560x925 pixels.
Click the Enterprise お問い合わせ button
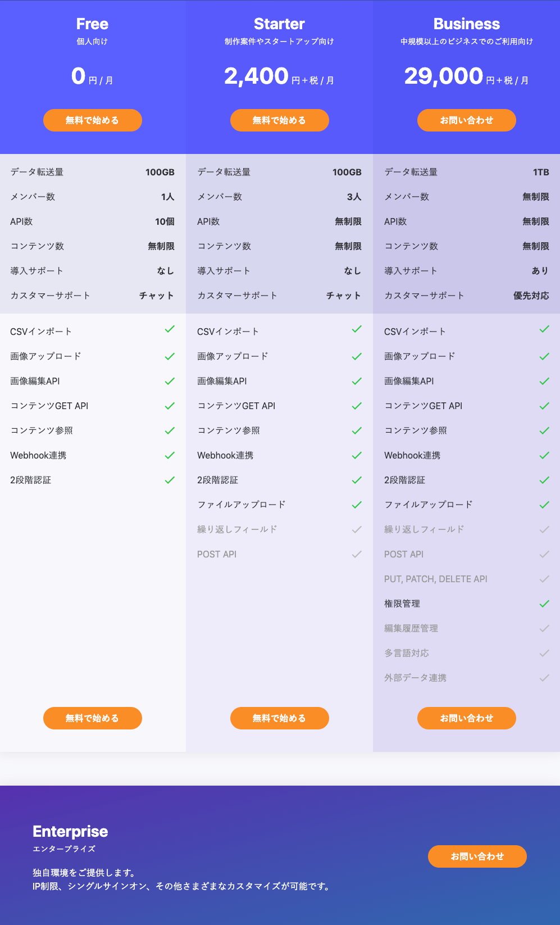click(x=477, y=856)
